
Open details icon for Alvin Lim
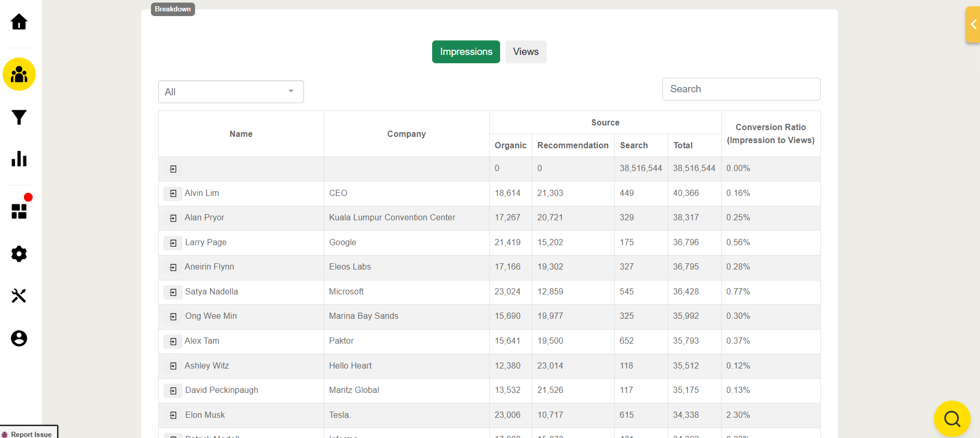pos(173,193)
